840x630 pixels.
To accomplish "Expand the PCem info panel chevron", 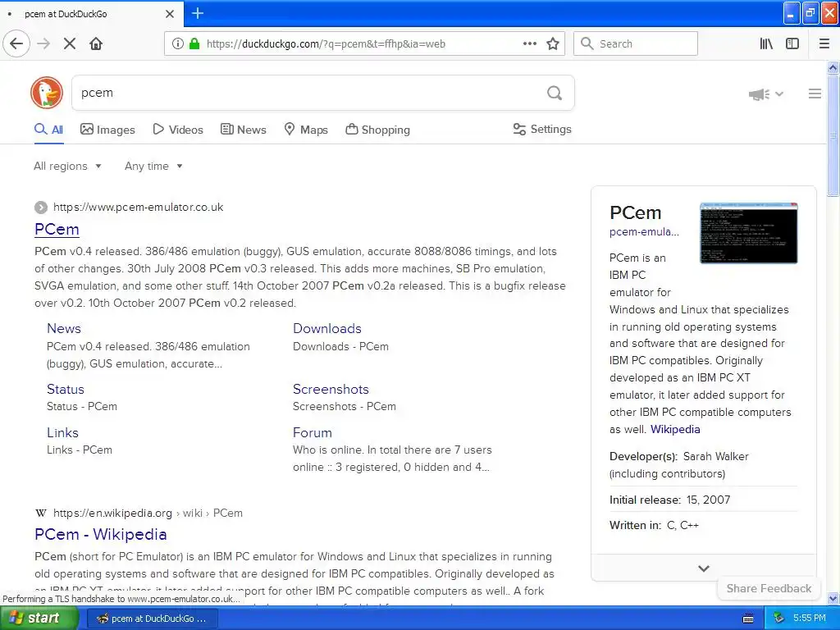I will point(704,568).
